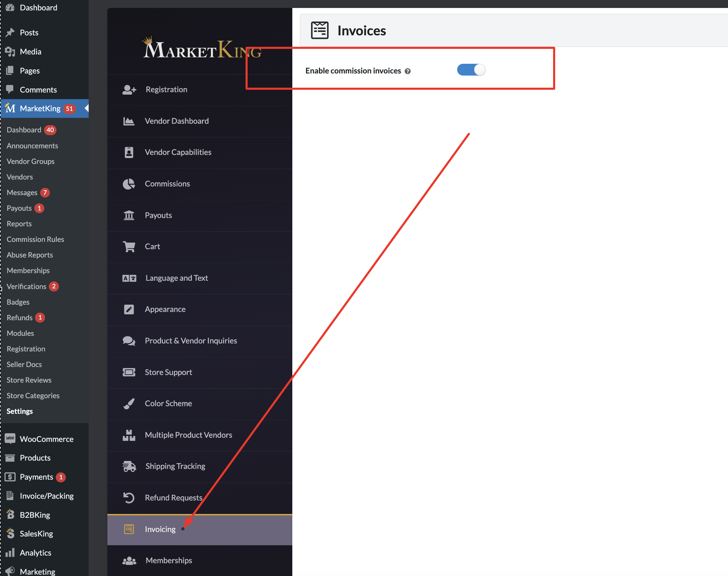The height and width of the screenshot is (576, 728).
Task: Click SalesKing sidebar icon
Action: [x=10, y=534]
